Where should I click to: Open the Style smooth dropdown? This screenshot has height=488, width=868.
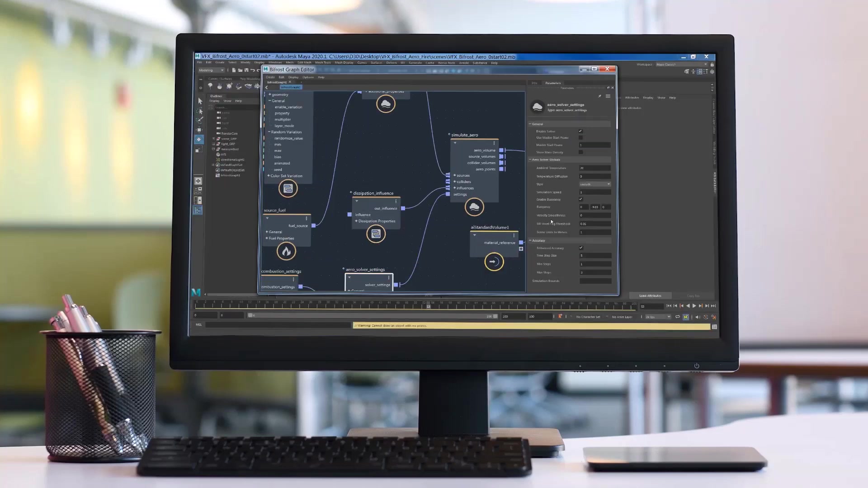click(594, 184)
